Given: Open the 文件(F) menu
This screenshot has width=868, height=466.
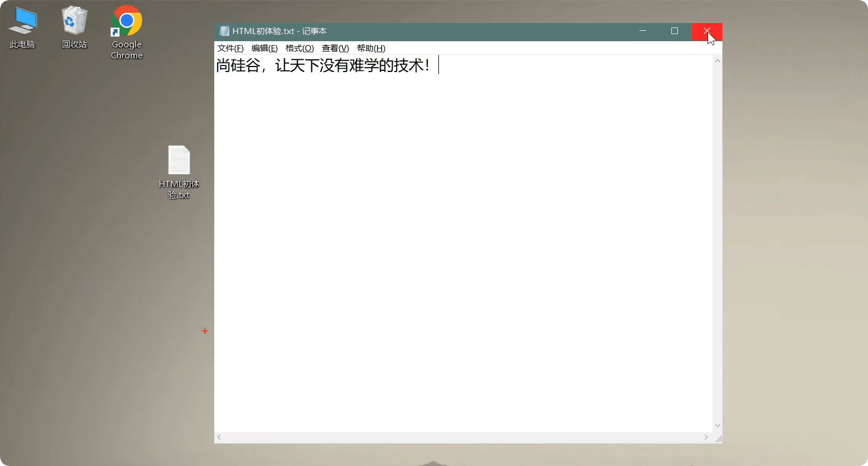Looking at the screenshot, I should pyautogui.click(x=230, y=48).
